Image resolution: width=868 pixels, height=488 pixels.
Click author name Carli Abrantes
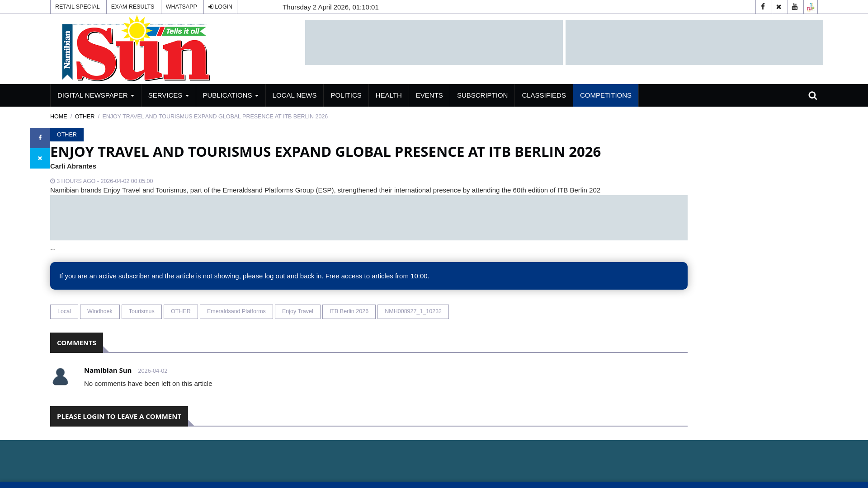73,166
